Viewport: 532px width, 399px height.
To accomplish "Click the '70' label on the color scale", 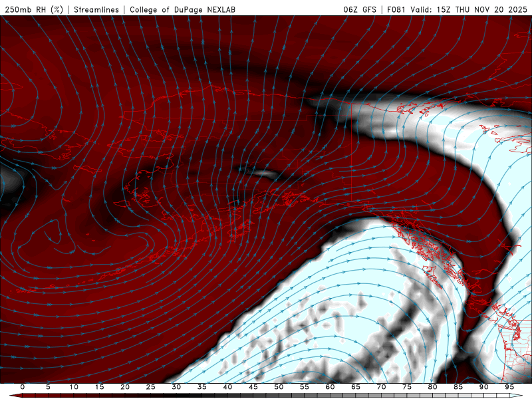I will (x=381, y=387).
